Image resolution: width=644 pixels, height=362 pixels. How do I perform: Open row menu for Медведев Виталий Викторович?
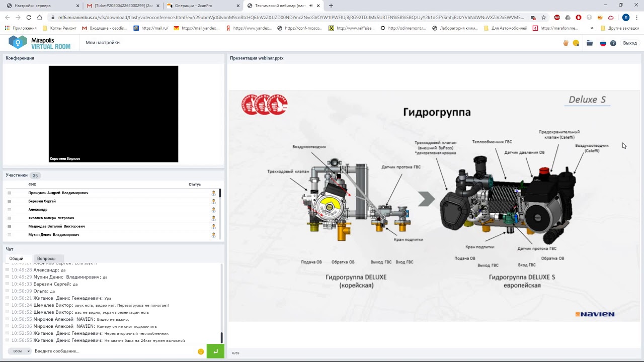[x=9, y=226]
